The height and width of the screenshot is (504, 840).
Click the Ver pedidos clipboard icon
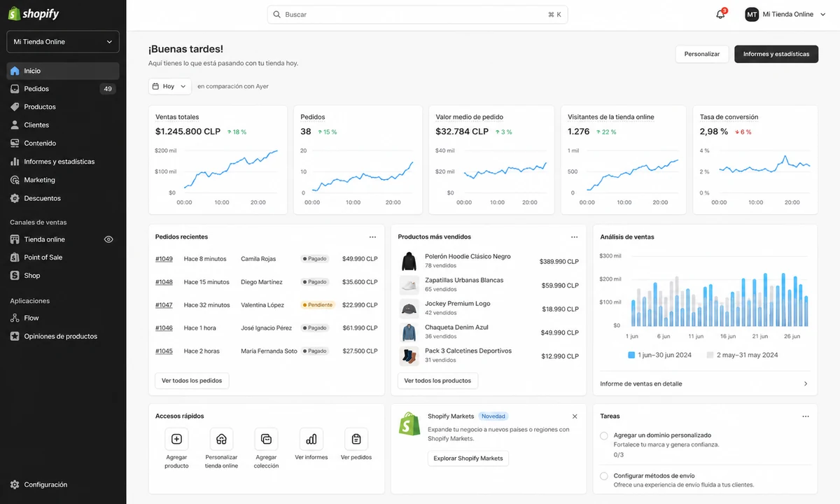click(x=356, y=439)
